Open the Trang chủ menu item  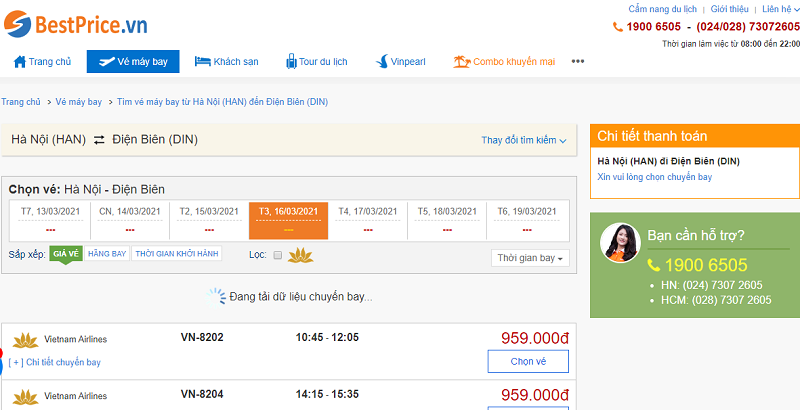tap(42, 62)
